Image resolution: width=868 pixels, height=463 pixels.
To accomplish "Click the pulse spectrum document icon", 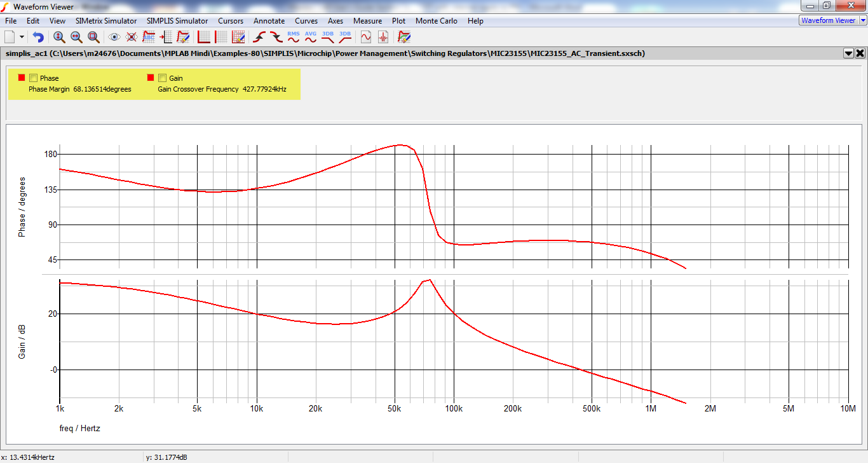I will coord(383,37).
